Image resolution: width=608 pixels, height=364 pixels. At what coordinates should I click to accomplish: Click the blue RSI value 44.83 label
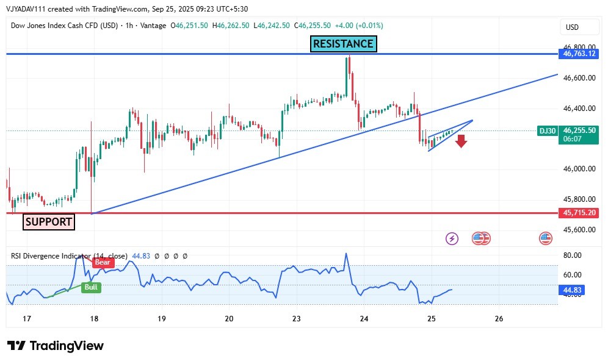tap(572, 291)
